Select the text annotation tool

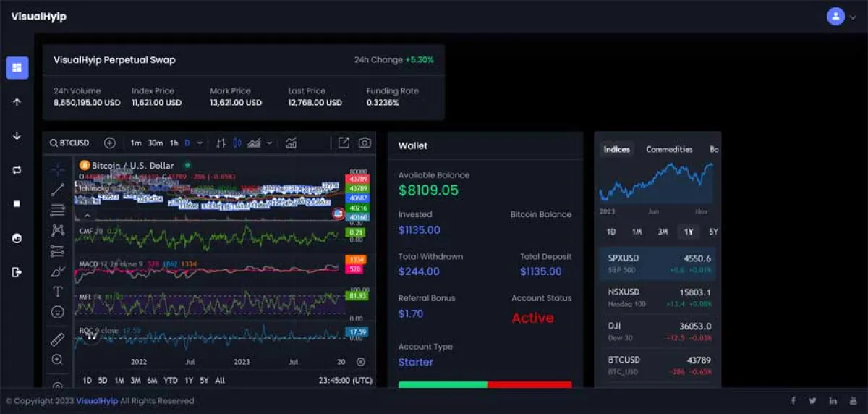pos(57,292)
